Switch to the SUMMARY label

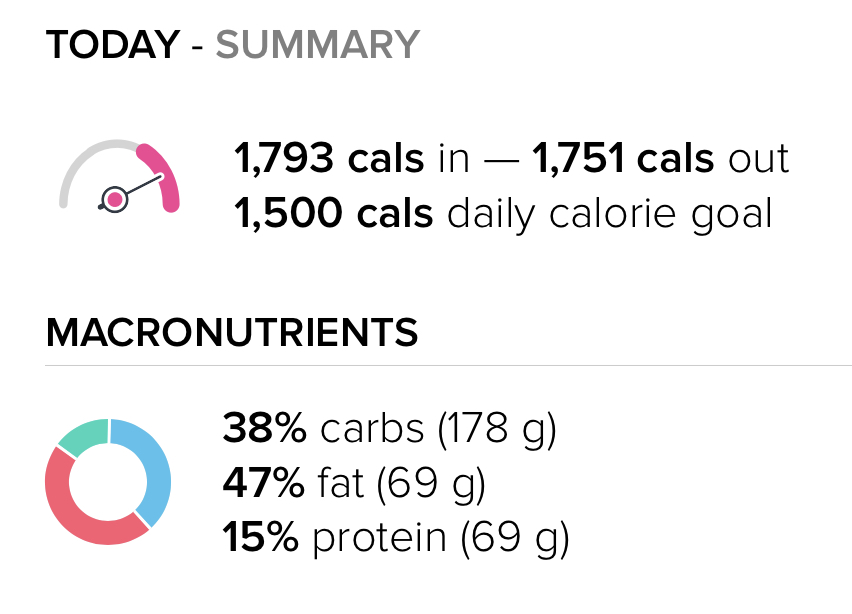click(x=318, y=45)
